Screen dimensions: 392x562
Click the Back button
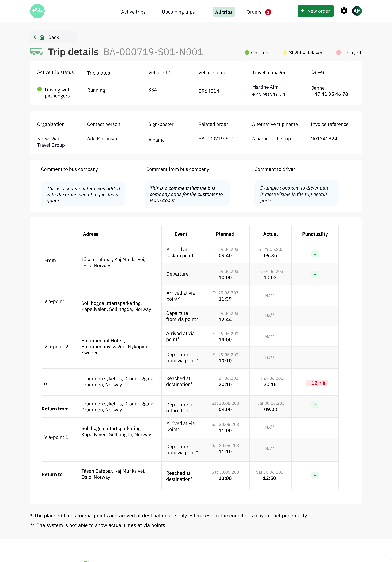[x=54, y=37]
